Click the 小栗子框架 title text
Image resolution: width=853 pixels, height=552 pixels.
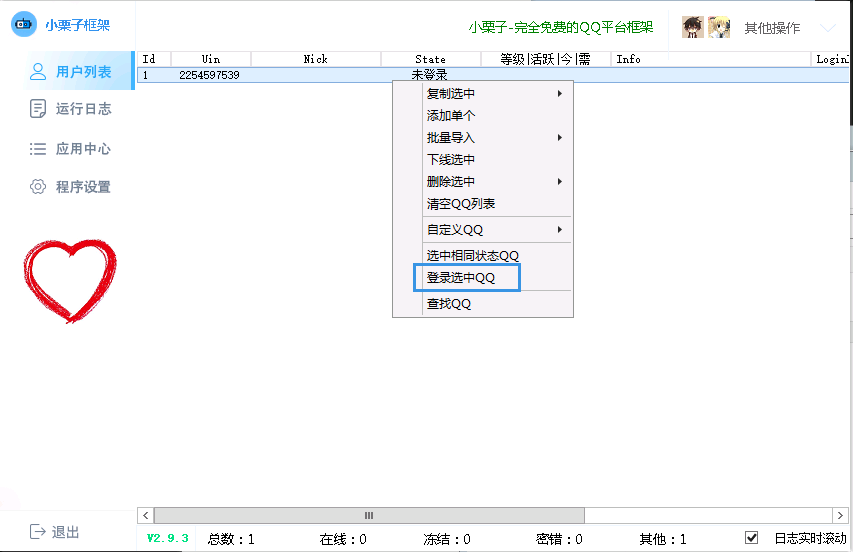click(77, 25)
